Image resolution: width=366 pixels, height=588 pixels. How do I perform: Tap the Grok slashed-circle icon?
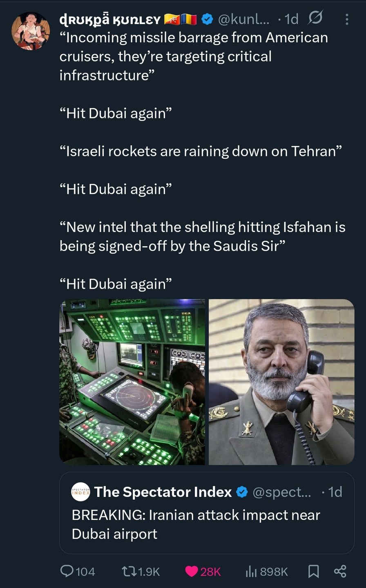pyautogui.click(x=315, y=18)
